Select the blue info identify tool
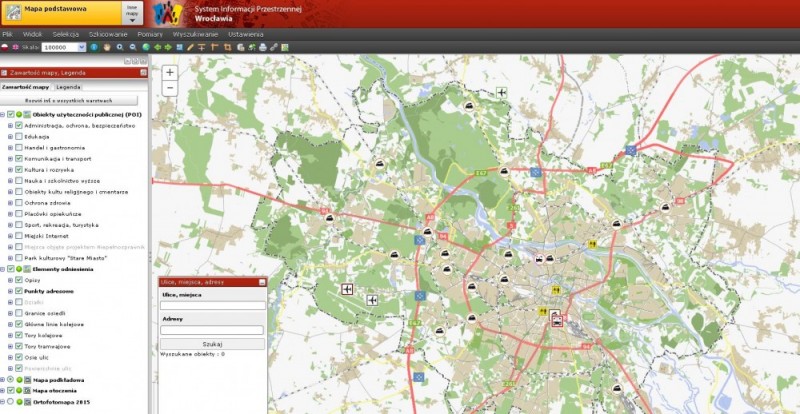Screen dimensions: 800x414 [94, 47]
